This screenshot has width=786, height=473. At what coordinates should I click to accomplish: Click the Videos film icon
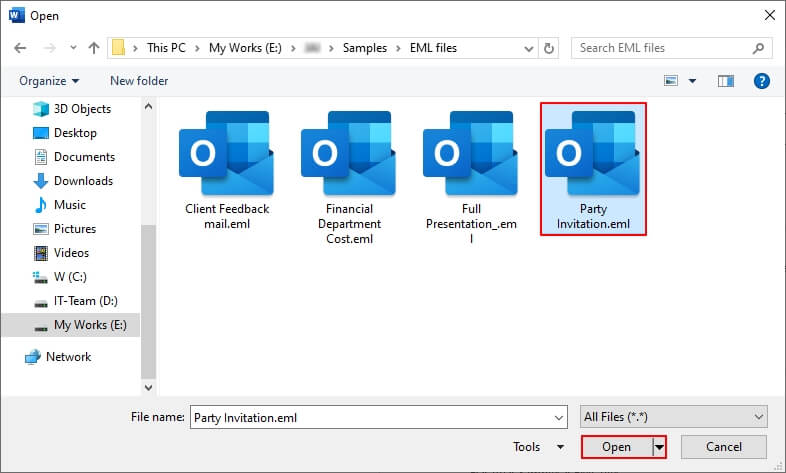(41, 253)
